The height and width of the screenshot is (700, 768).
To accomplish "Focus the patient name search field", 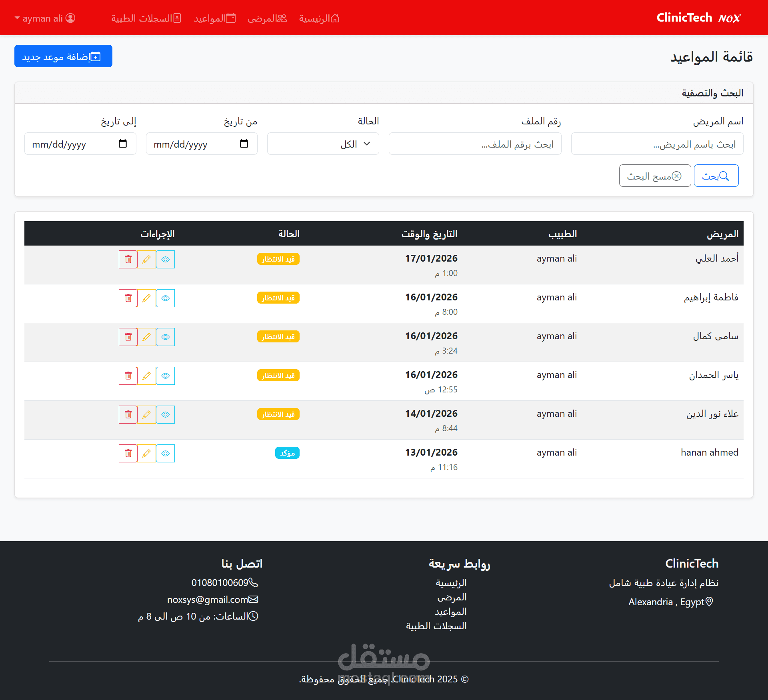I will (657, 144).
